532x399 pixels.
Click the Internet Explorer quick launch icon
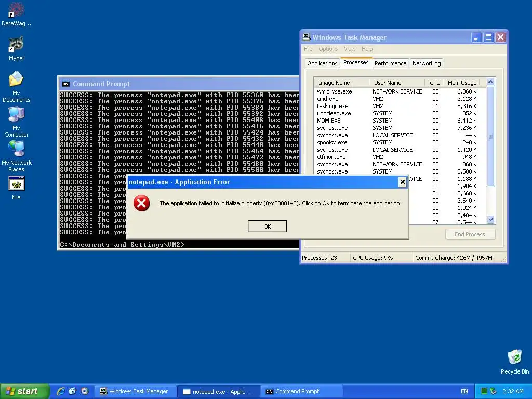(x=61, y=391)
